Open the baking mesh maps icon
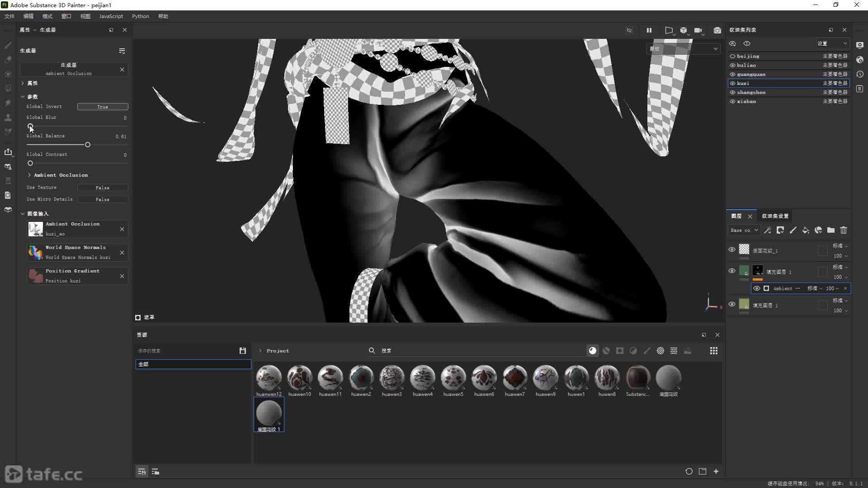 8,166
